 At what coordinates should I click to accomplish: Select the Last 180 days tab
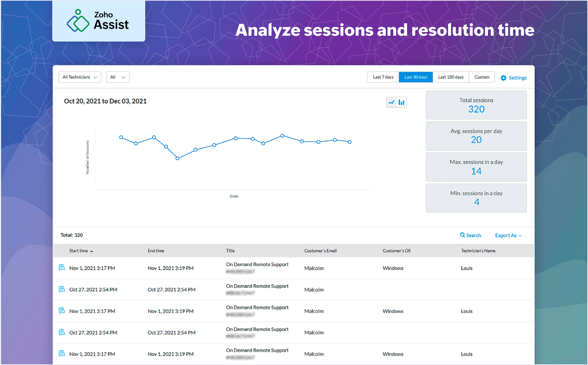tap(451, 77)
